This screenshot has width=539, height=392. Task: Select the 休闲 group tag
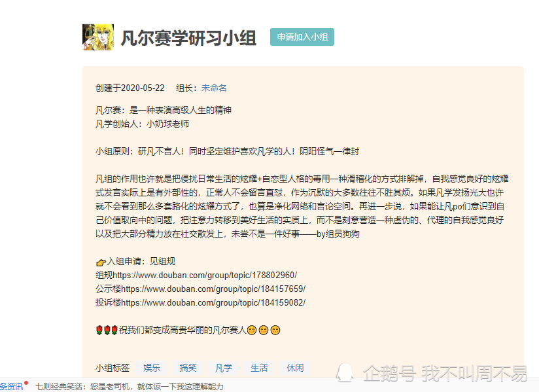click(295, 368)
